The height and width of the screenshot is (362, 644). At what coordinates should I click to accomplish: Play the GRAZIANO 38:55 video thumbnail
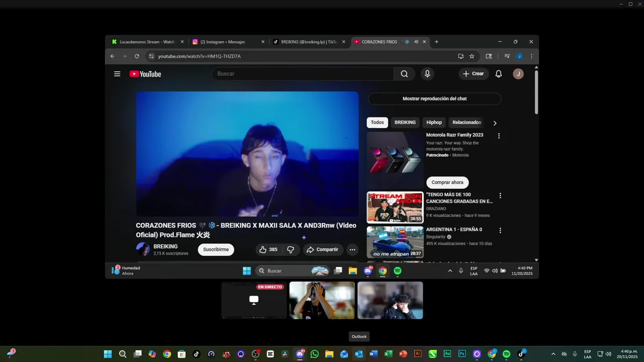[x=395, y=207]
